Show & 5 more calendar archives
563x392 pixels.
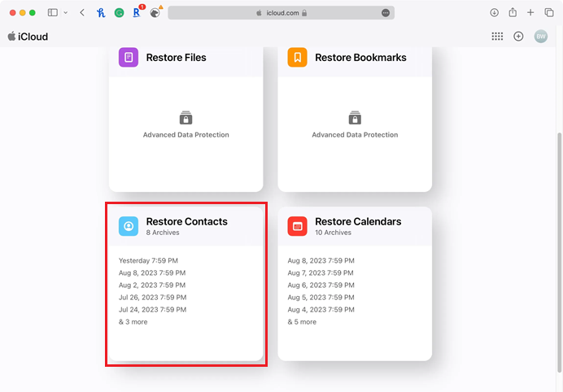(302, 322)
